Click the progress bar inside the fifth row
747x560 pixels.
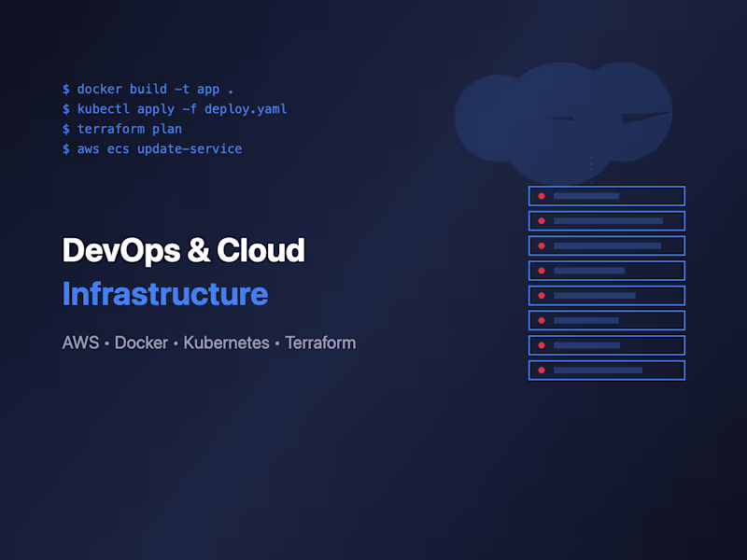594,295
